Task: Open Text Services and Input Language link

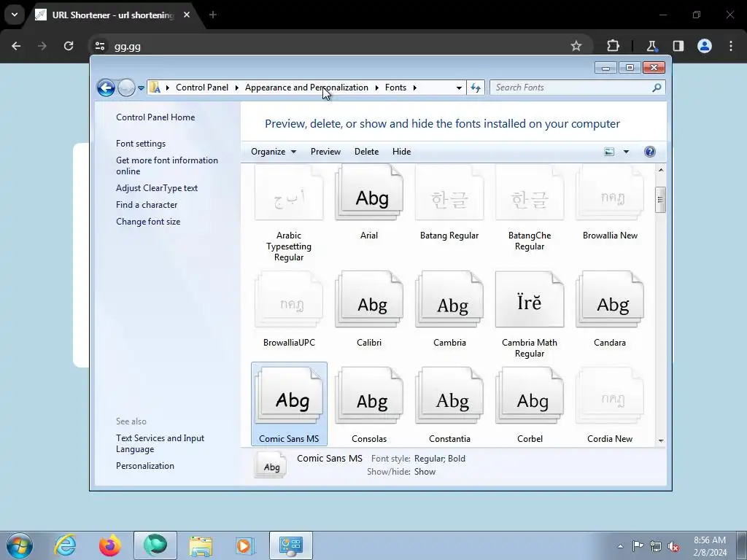Action: pos(160,443)
